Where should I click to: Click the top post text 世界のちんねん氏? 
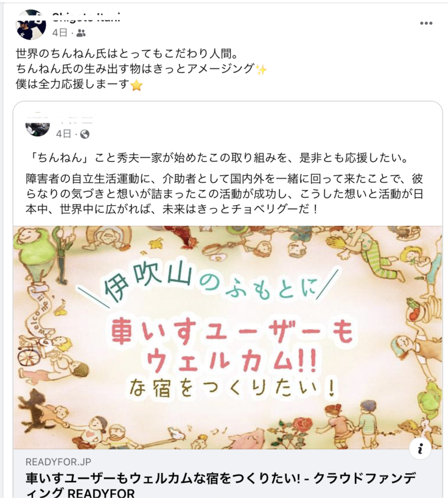127,54
